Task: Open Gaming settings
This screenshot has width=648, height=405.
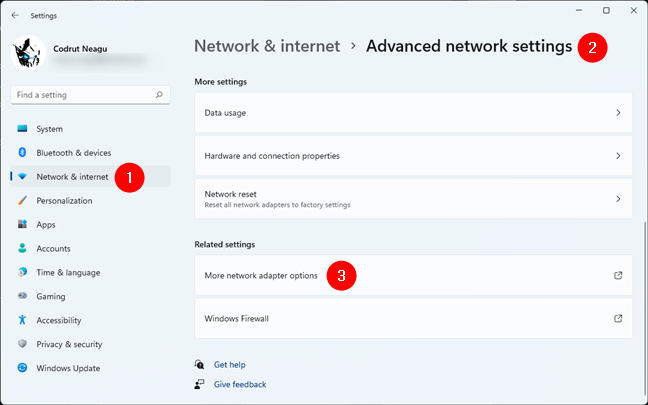Action: pos(91,296)
